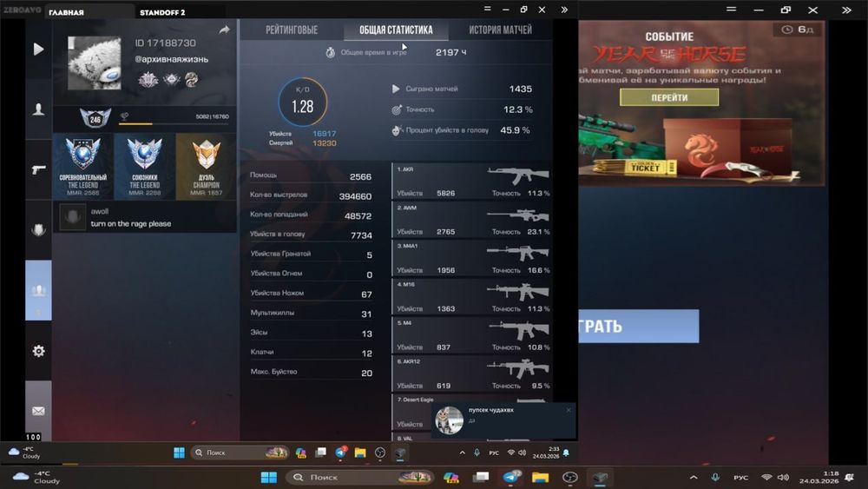Click the first medal badge under username
The height and width of the screenshot is (489, 868).
[148, 80]
